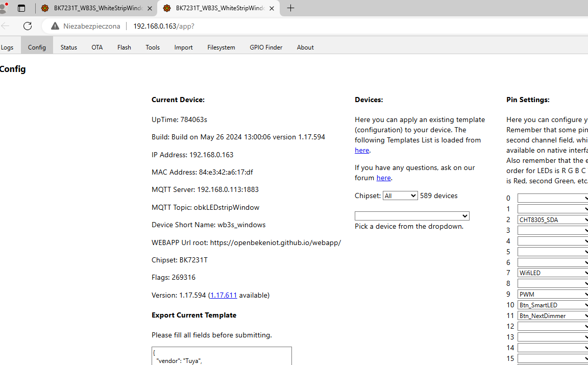Open pin 7 WifiLED dropdown
Screen dimensions: 588x365
[553, 273]
